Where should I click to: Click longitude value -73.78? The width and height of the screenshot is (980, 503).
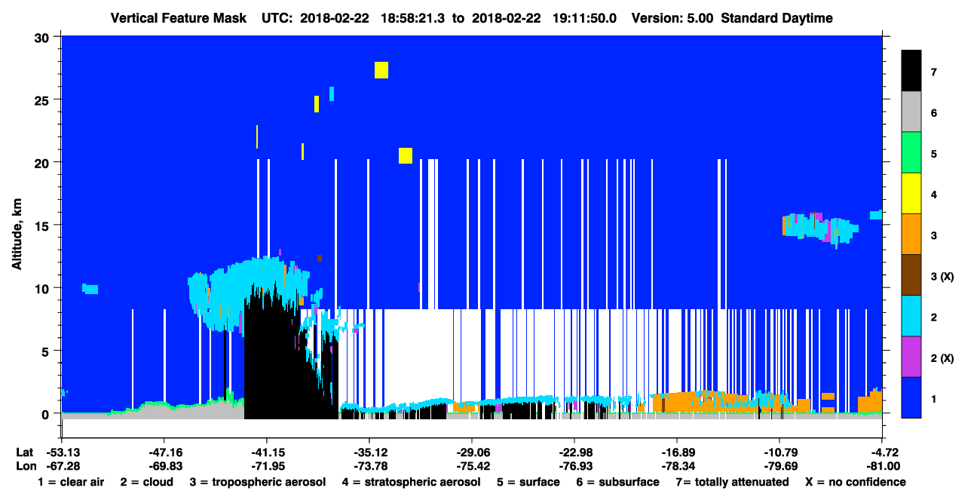(369, 465)
